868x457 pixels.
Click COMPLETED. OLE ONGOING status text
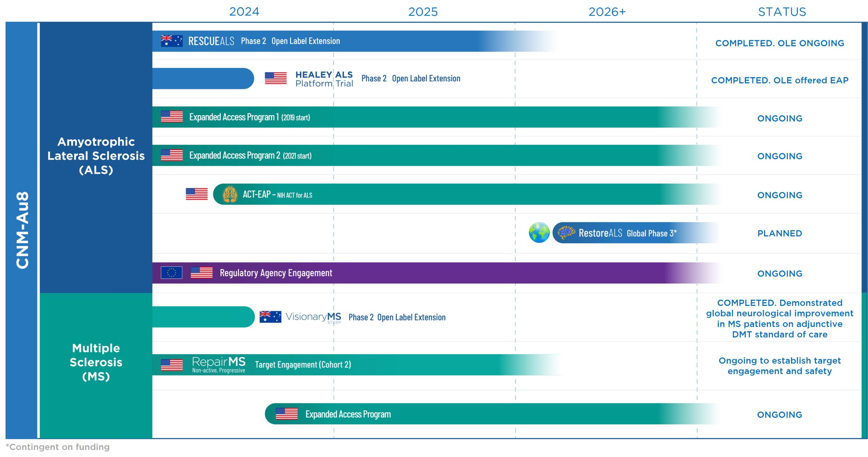779,43
